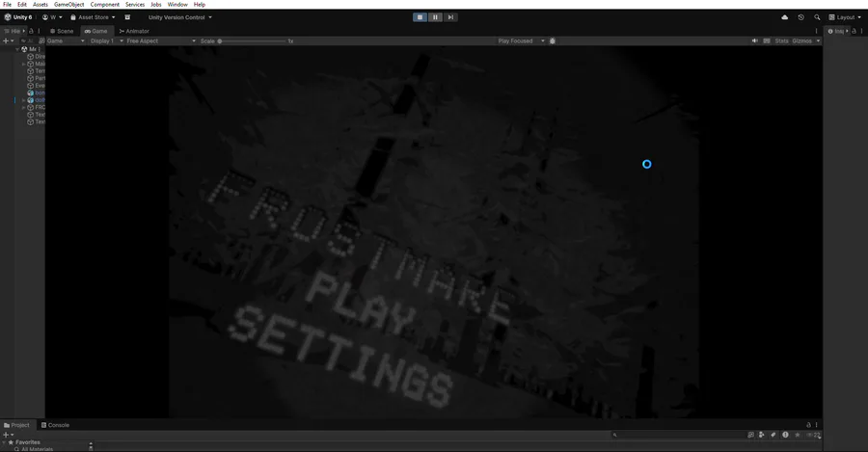Toggle Gizmos in Game view
The image size is (868, 452).
(x=801, y=40)
